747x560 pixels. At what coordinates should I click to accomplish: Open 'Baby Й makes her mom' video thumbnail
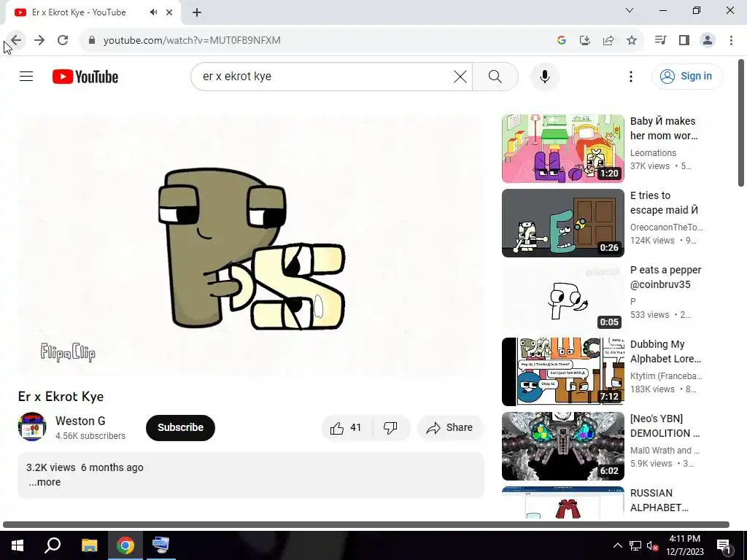pyautogui.click(x=562, y=149)
